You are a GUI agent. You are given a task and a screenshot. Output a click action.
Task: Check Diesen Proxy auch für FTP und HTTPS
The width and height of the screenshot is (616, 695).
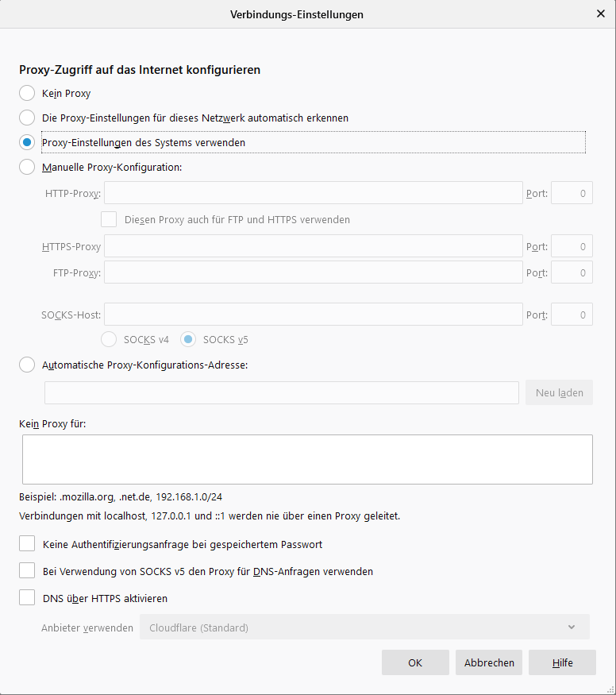click(x=109, y=219)
